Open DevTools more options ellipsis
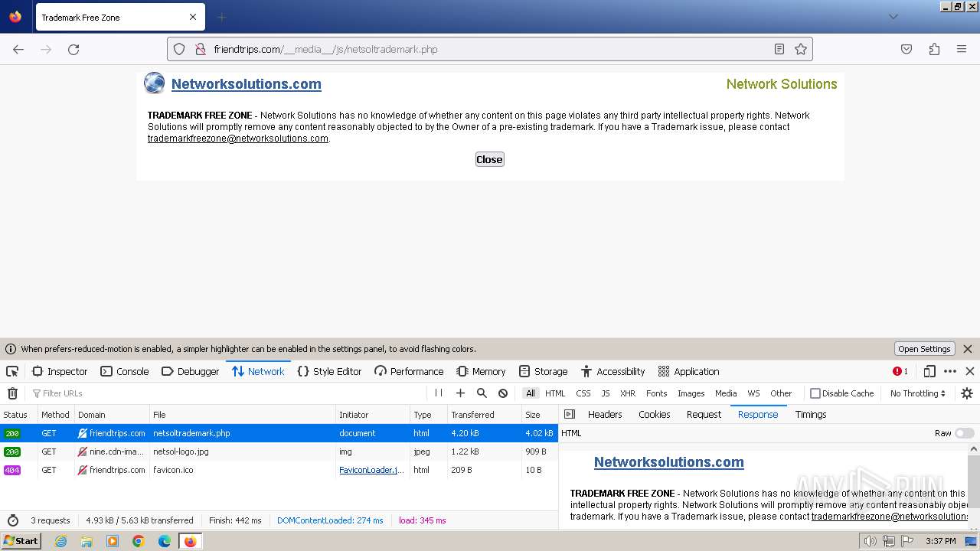This screenshot has height=551, width=980. coord(950,371)
